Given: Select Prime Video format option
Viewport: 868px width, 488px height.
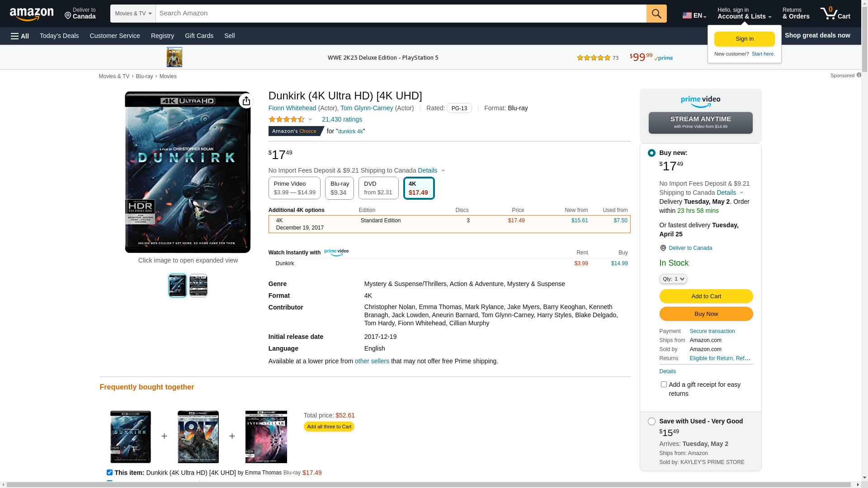Looking at the screenshot, I should click(x=294, y=188).
